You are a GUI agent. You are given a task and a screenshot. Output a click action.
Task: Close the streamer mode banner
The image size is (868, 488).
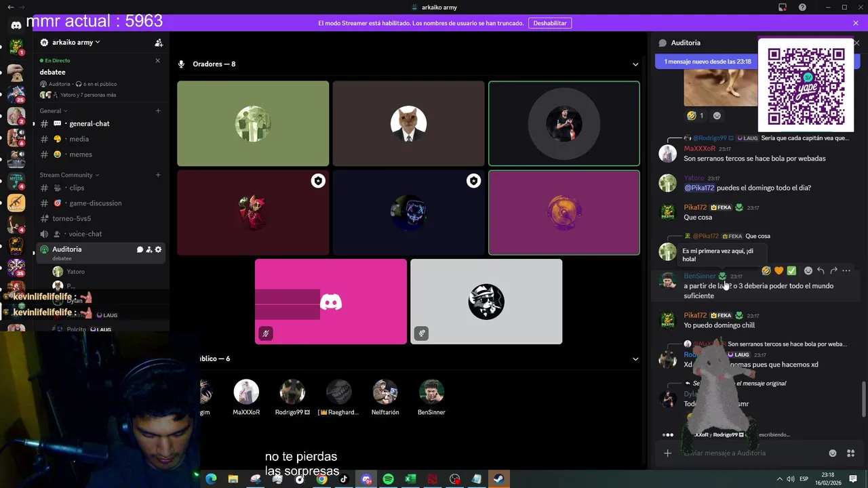(x=856, y=23)
